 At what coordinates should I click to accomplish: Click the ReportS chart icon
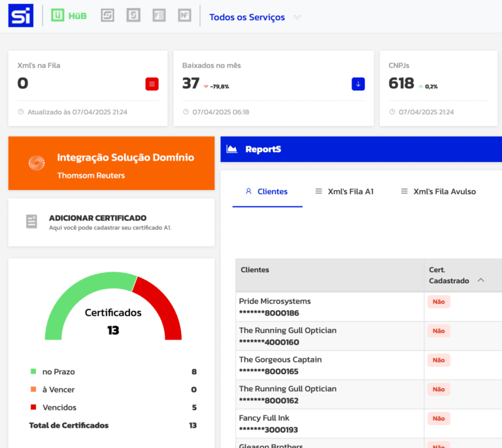tap(231, 149)
